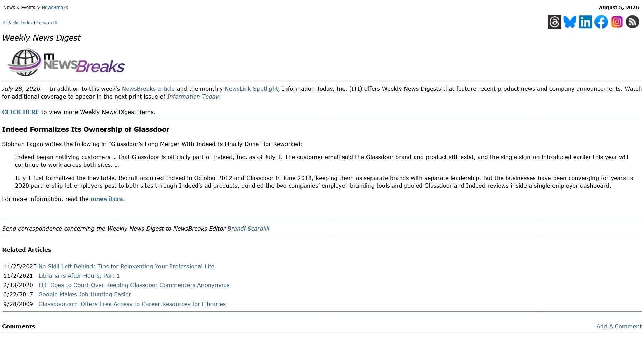
Task: Follow the Information Today link
Action: pos(193,97)
